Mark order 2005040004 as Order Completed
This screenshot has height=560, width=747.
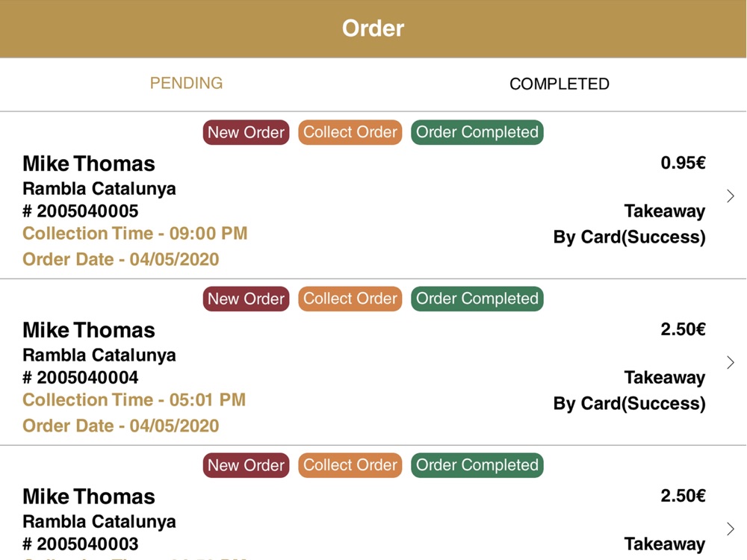pyautogui.click(x=477, y=299)
